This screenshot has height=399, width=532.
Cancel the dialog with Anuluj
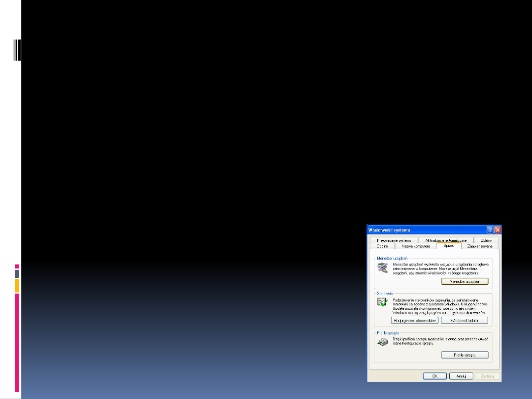click(461, 376)
